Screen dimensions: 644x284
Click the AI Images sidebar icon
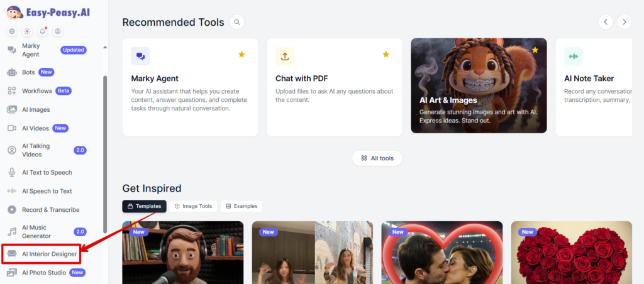pos(12,109)
